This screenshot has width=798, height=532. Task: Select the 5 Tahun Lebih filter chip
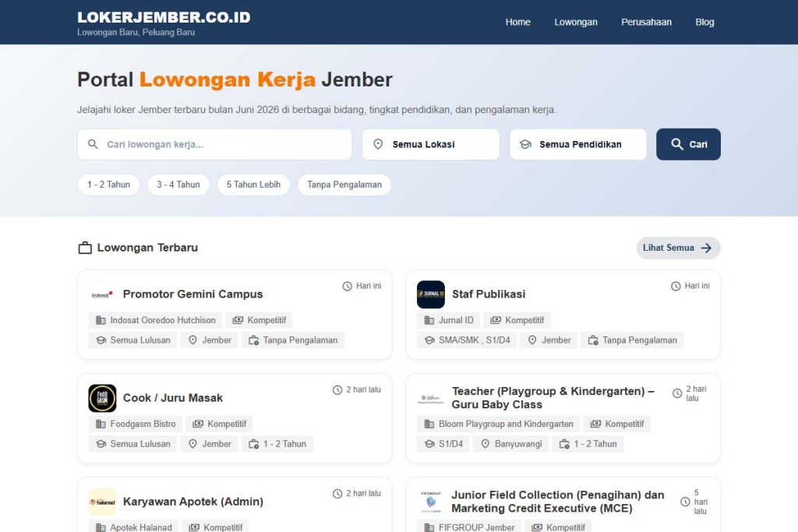tap(253, 185)
